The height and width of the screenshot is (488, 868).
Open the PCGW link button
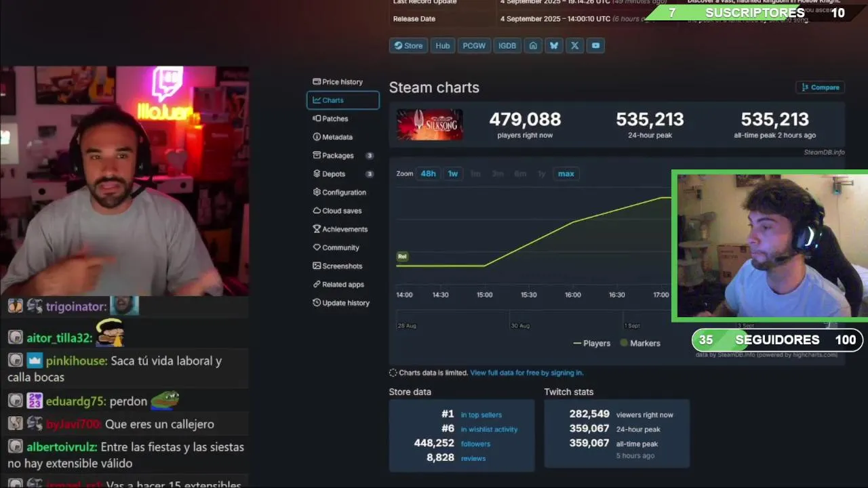tap(474, 45)
